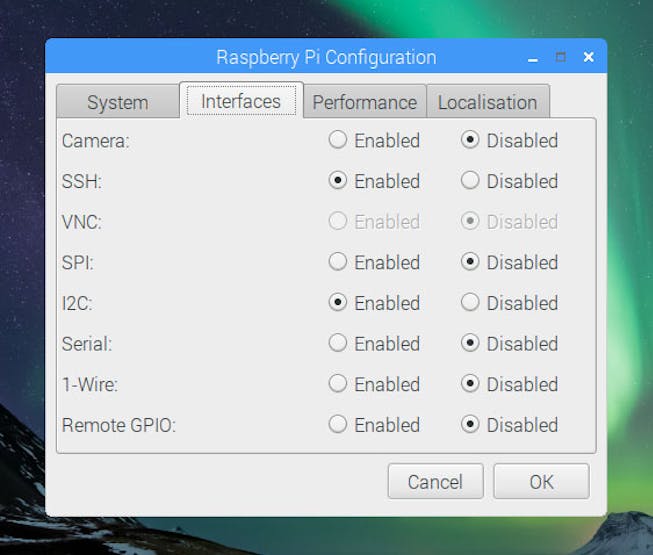Go to the Localisation tab
The image size is (653, 555).
point(488,102)
